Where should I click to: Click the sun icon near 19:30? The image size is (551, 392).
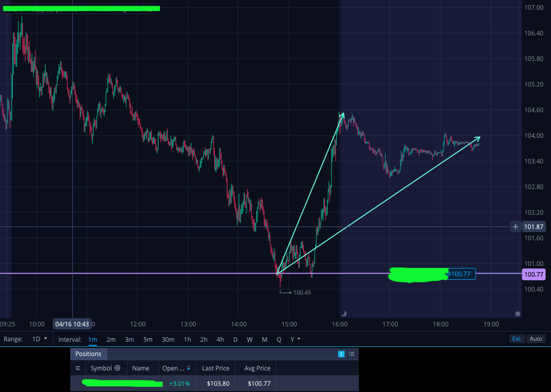(x=517, y=314)
